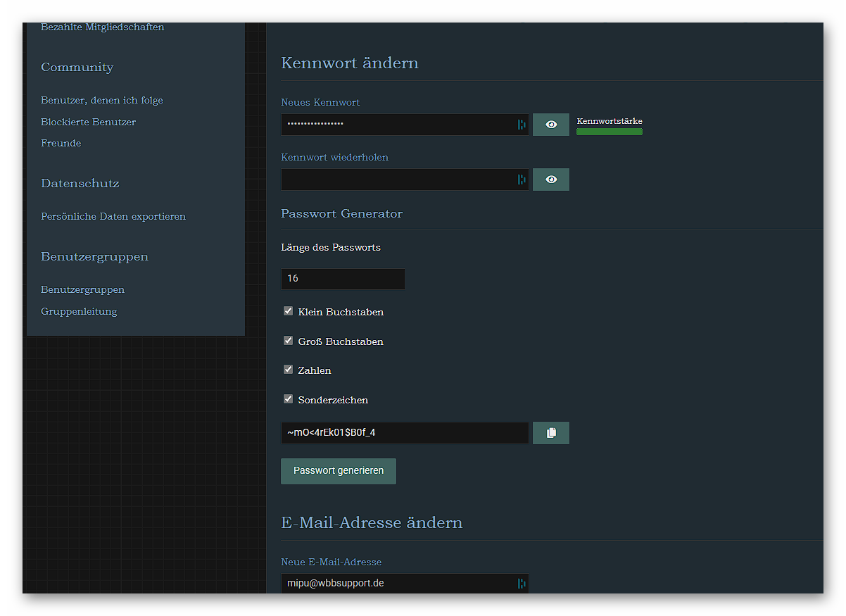This screenshot has height=616, width=846.
Task: Select Persönliche Daten exportieren
Action: (113, 216)
